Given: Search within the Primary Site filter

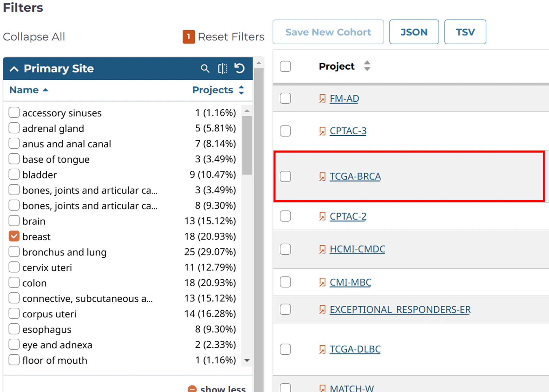Looking at the screenshot, I should tap(205, 69).
